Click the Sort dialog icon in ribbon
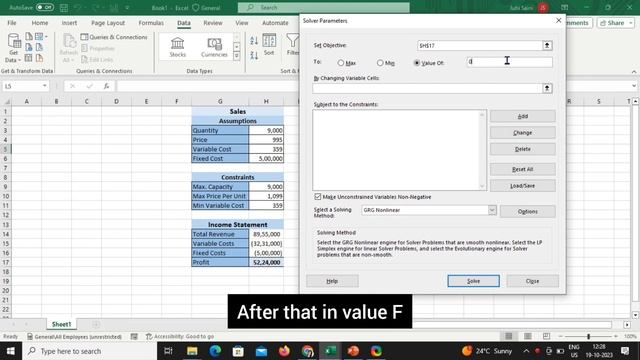 [x=269, y=41]
